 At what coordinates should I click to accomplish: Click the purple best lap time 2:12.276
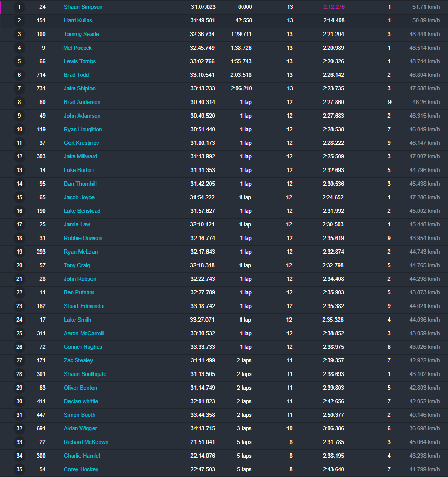pos(334,7)
